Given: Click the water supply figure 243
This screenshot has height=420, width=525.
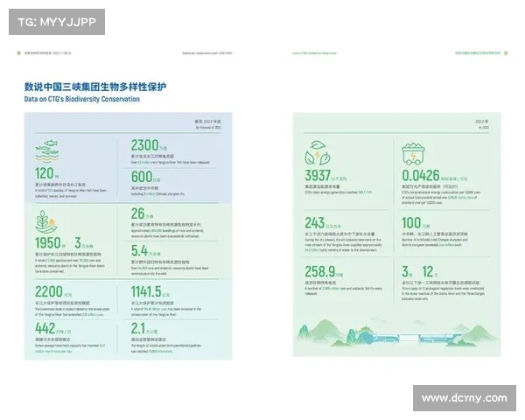Looking at the screenshot, I should coord(314,223).
